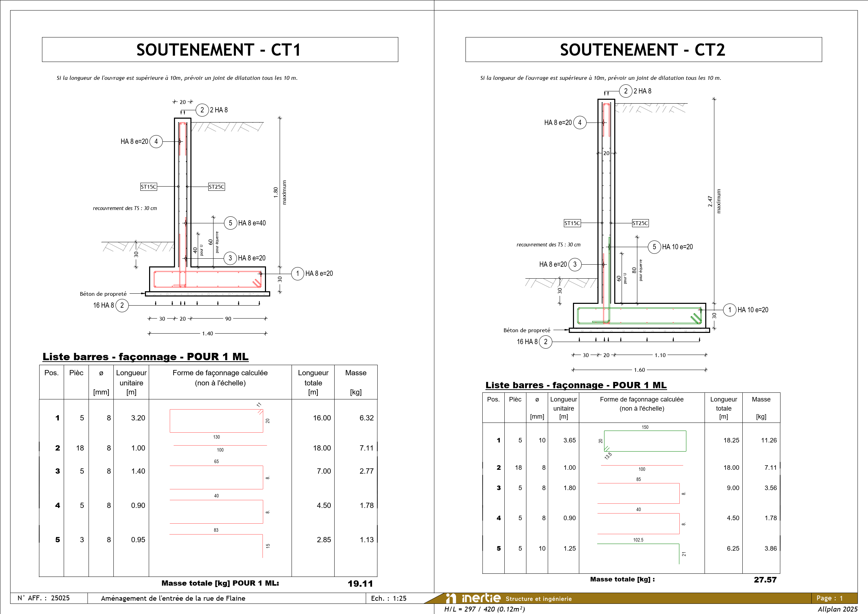Screen dimensions: 868x614
Task: Click the N° AFF. : 25025 field
Action: tap(44, 598)
